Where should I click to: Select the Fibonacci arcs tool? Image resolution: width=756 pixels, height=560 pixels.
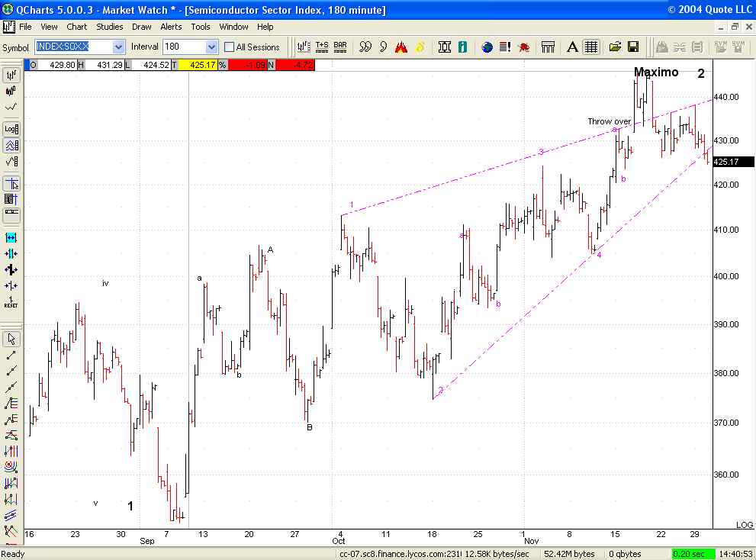point(11,467)
